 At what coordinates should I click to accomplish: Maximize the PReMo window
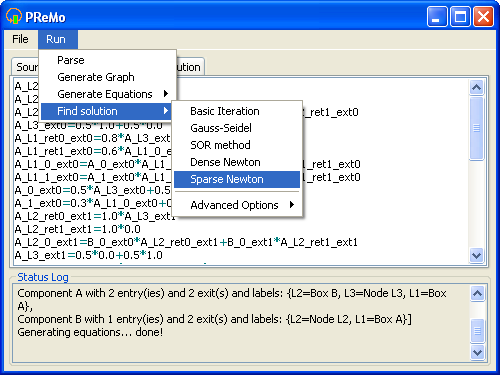tap(460, 16)
